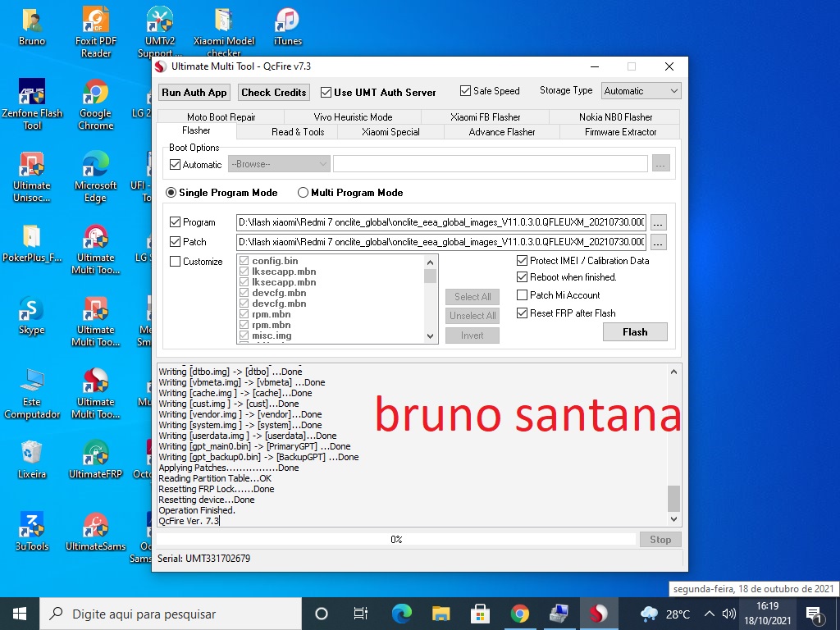Click the Check Credits button
The height and width of the screenshot is (630, 840).
pyautogui.click(x=274, y=93)
